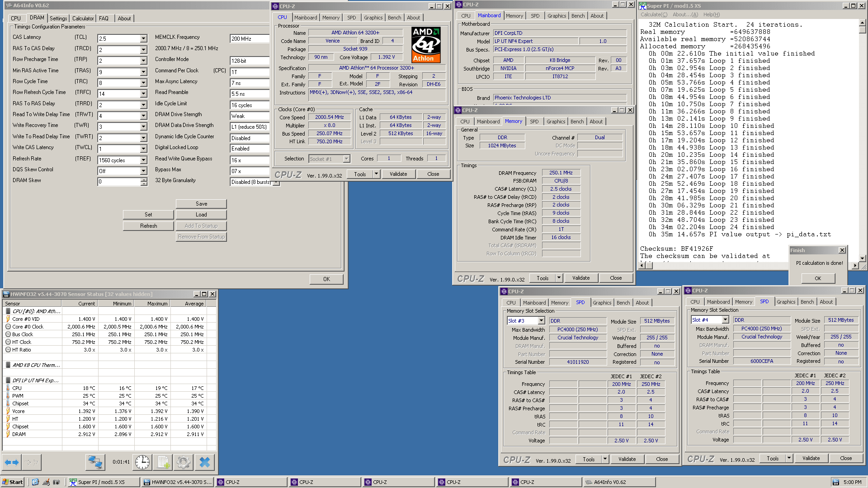Click MEMCLK Frequency 200 MHz field
The image size is (868, 488).
click(250, 39)
